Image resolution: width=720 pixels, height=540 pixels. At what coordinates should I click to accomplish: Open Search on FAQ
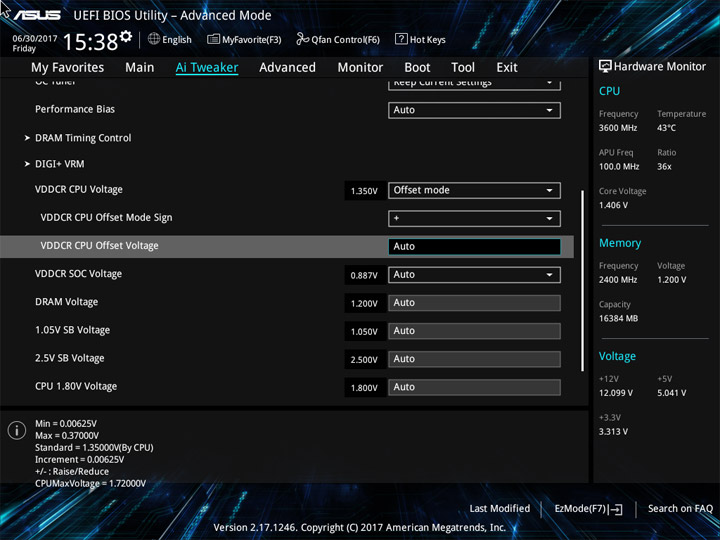(680, 508)
